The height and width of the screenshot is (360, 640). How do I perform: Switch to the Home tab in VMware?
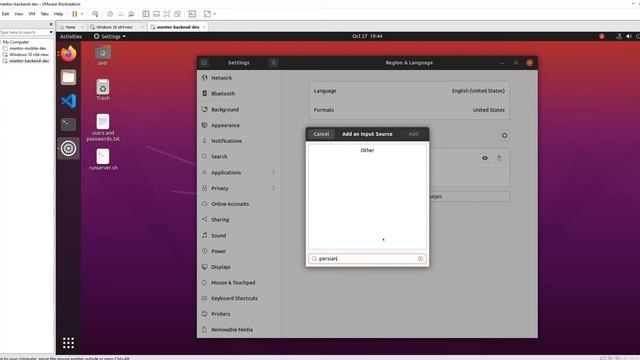point(70,27)
